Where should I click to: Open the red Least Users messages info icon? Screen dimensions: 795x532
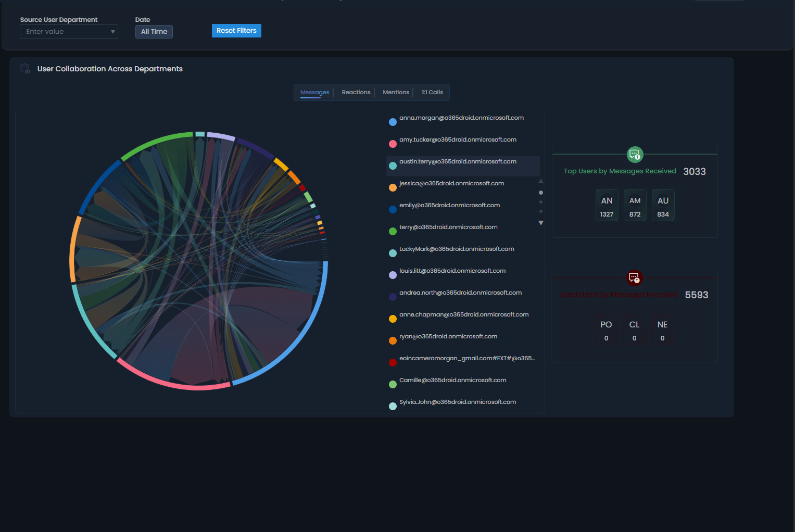pyautogui.click(x=634, y=278)
